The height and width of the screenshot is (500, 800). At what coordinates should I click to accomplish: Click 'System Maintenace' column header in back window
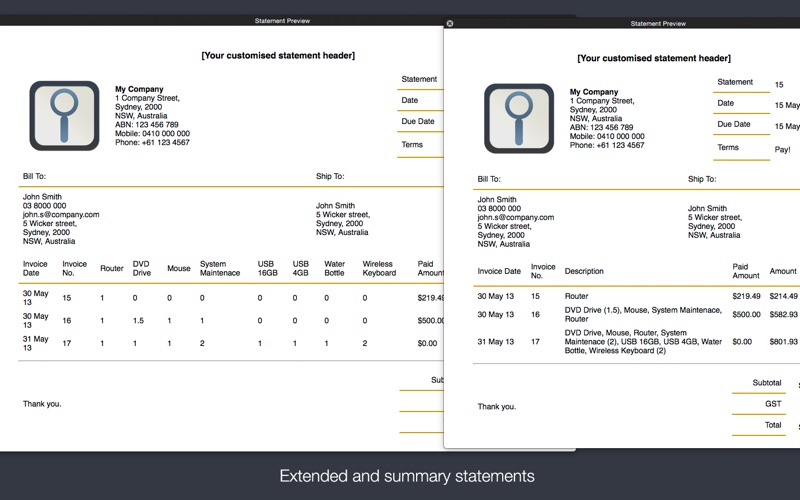point(219,268)
